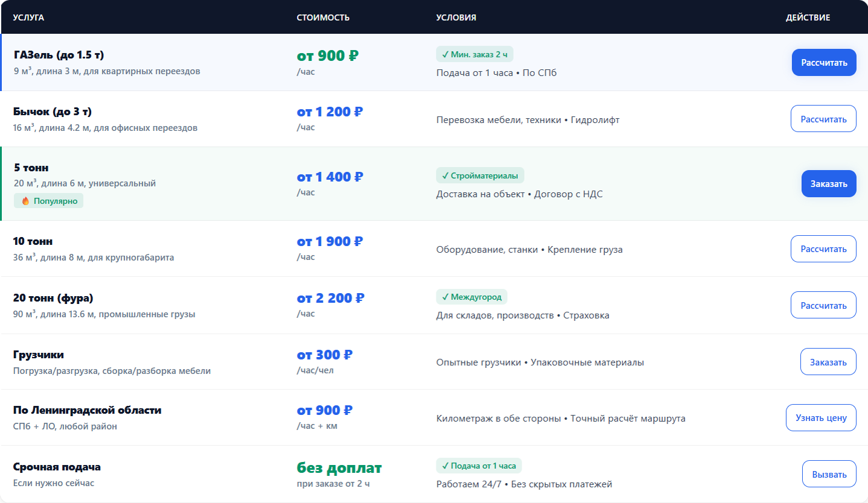Click the Мин. заказ 2 ч badge

(474, 54)
